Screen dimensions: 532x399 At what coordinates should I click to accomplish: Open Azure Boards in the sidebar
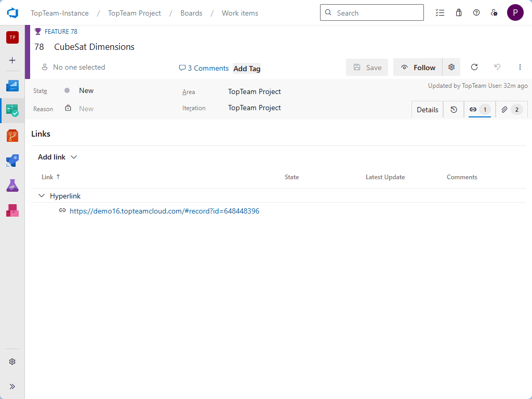[12, 110]
